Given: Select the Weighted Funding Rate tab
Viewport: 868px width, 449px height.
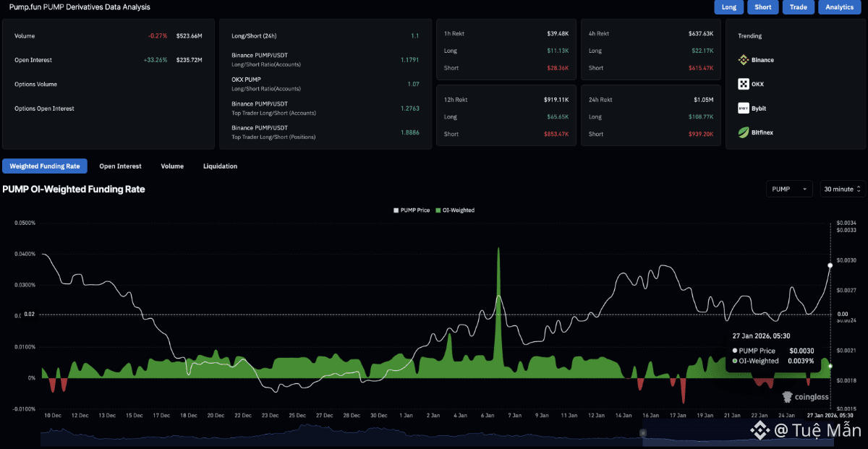Looking at the screenshot, I should (45, 166).
